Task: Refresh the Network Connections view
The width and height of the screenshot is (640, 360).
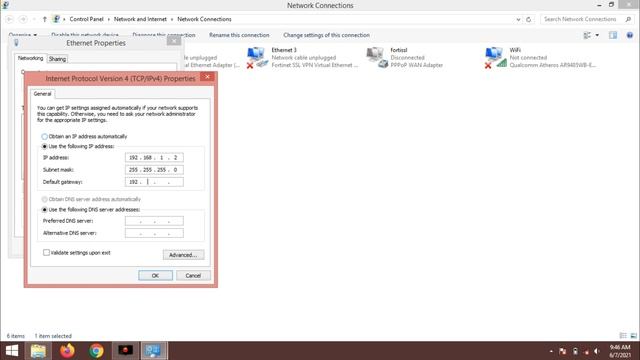Action: point(529,19)
